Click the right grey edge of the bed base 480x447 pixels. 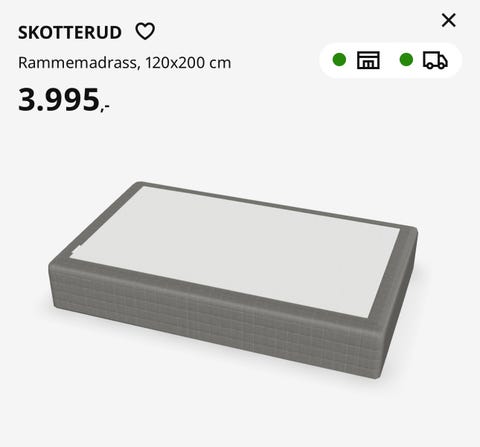pyautogui.click(x=400, y=300)
